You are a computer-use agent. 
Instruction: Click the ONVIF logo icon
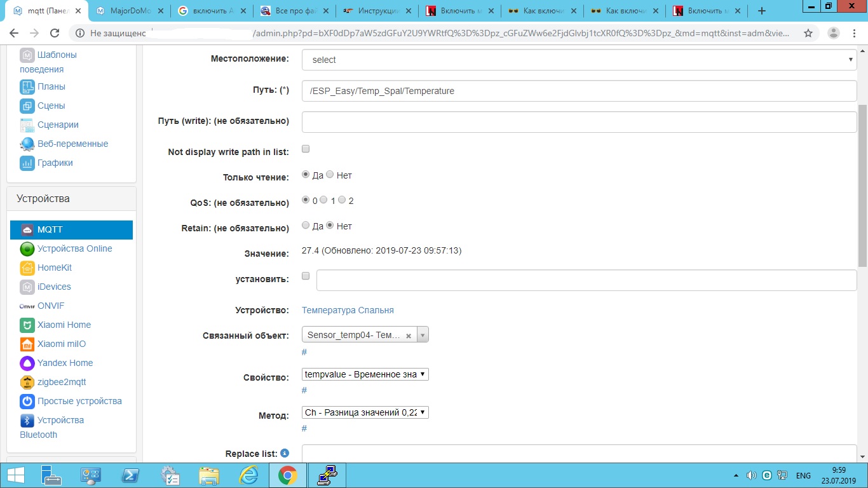(x=27, y=306)
